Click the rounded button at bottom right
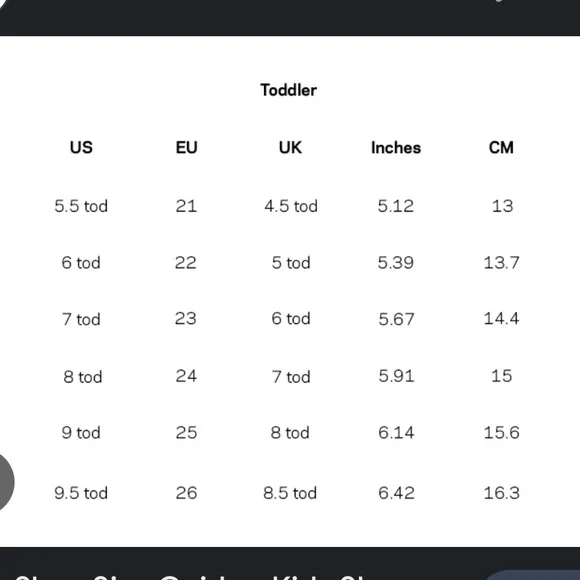This screenshot has height=580, width=580. pyautogui.click(x=533, y=576)
